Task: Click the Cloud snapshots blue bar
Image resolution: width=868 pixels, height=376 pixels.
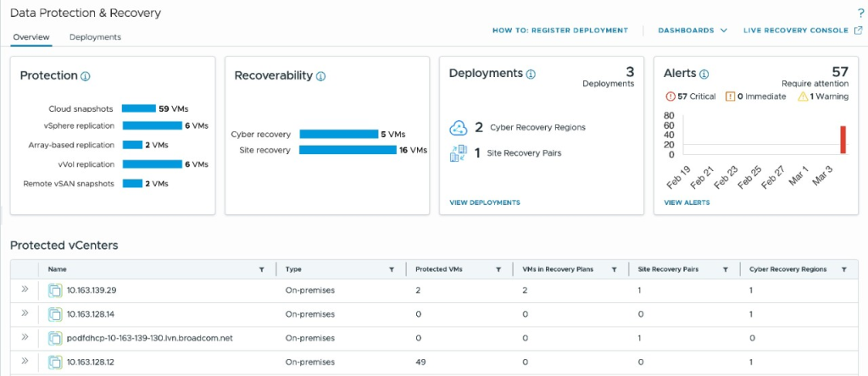Action: [x=138, y=108]
